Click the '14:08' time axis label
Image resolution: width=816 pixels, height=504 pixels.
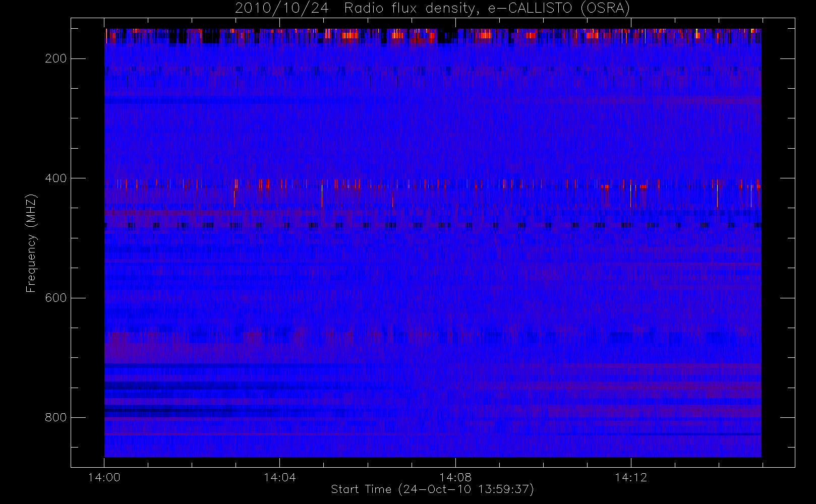[455, 478]
